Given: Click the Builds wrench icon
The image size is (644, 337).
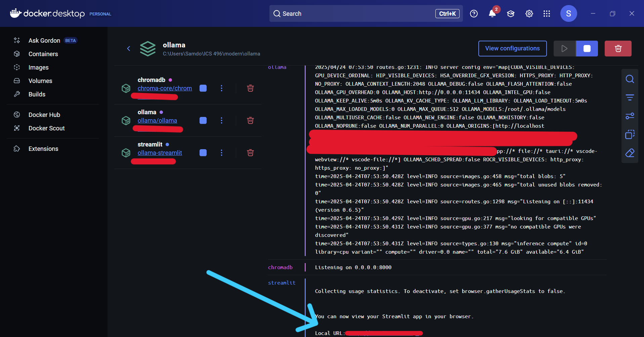Looking at the screenshot, I should (17, 94).
